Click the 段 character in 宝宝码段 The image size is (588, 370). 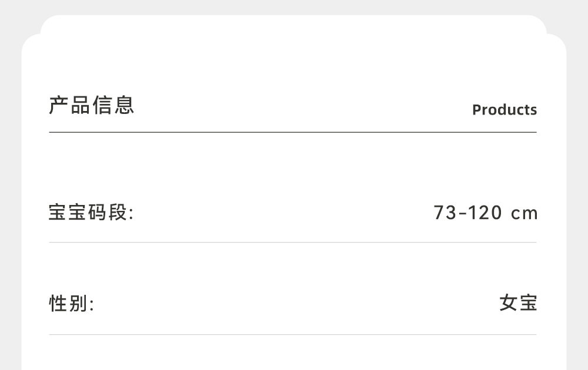117,212
